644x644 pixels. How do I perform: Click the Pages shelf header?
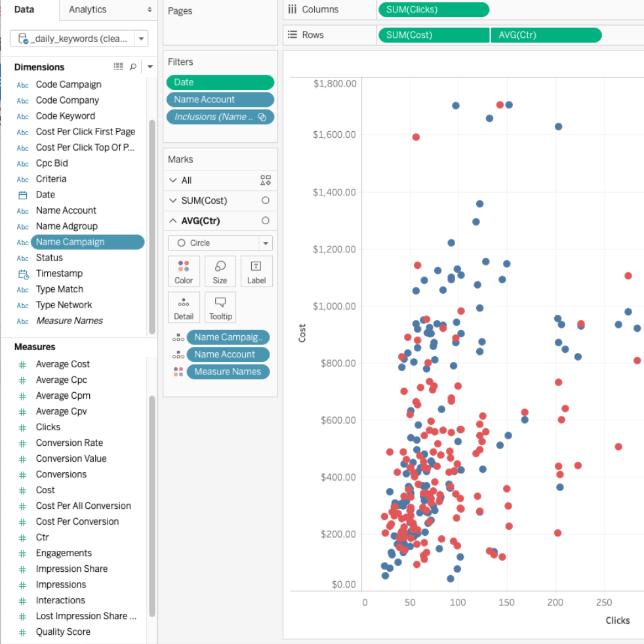pyautogui.click(x=180, y=11)
